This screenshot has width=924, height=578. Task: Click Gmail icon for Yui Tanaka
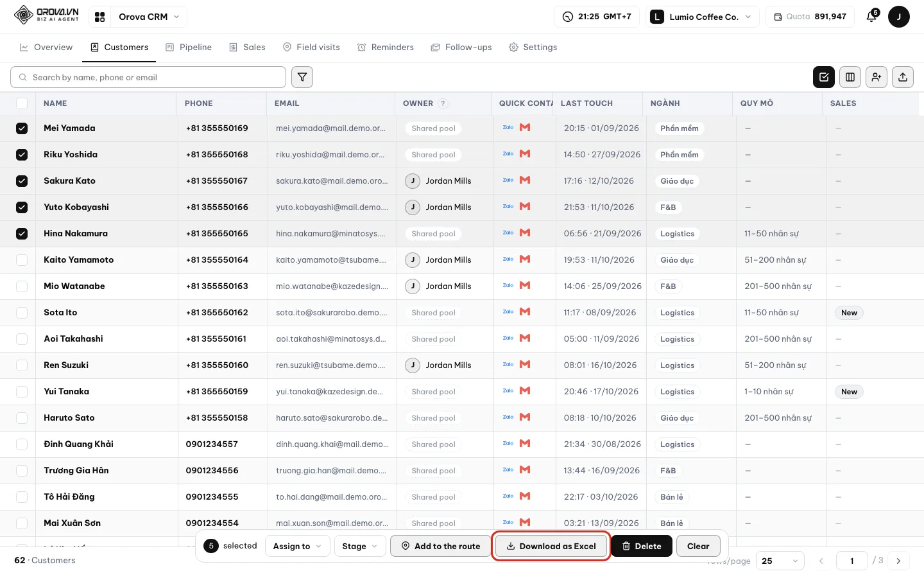pos(525,391)
